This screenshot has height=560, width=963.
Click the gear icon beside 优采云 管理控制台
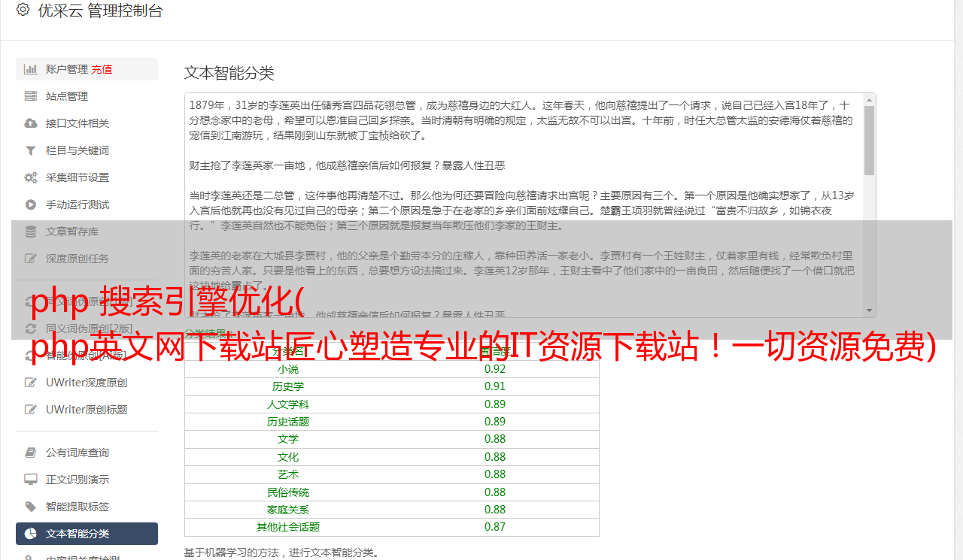click(23, 10)
